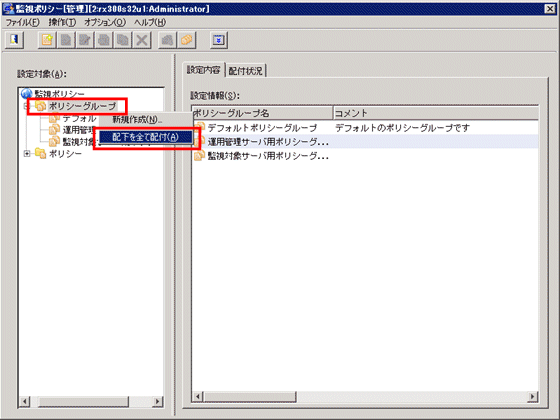
Task: Click the ポリシーグループ名 column header
Action: coord(262,113)
